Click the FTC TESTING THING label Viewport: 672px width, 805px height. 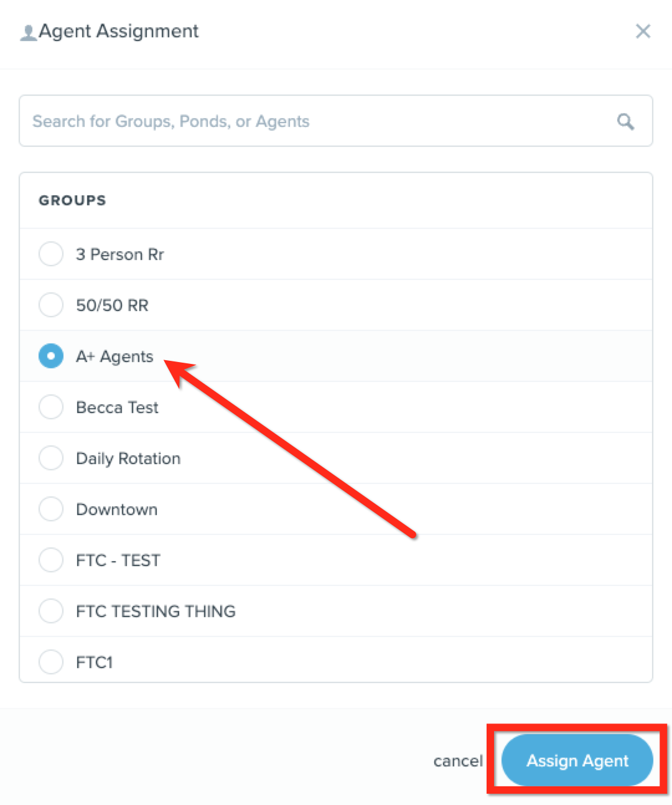coord(156,612)
